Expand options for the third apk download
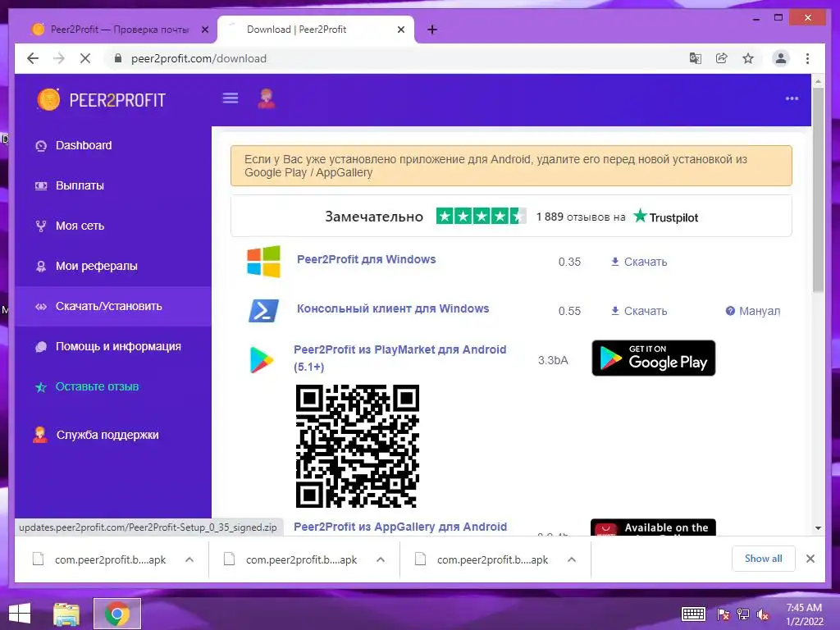 [572, 559]
